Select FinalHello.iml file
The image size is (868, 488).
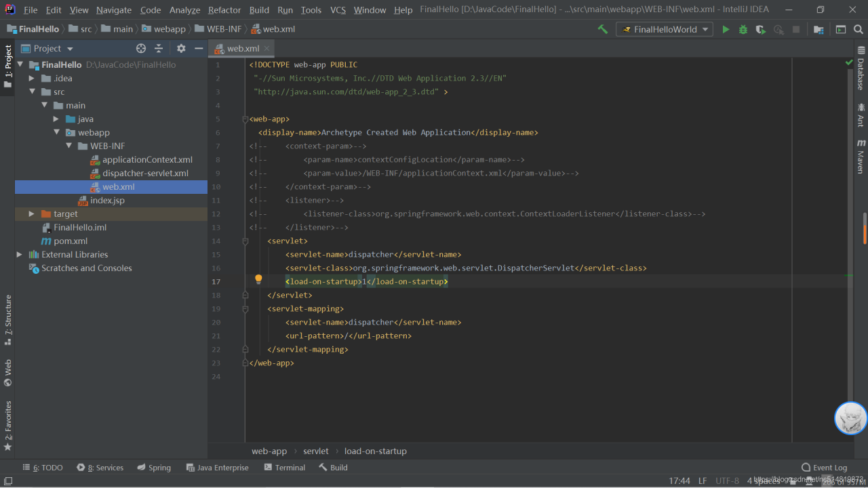(x=80, y=227)
